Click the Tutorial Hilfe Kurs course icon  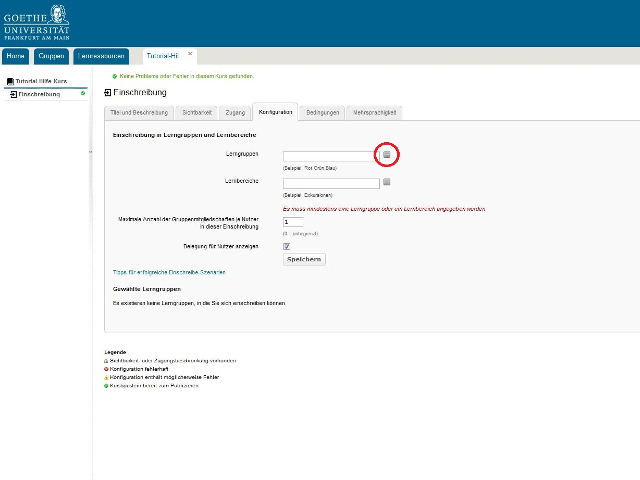click(10, 81)
